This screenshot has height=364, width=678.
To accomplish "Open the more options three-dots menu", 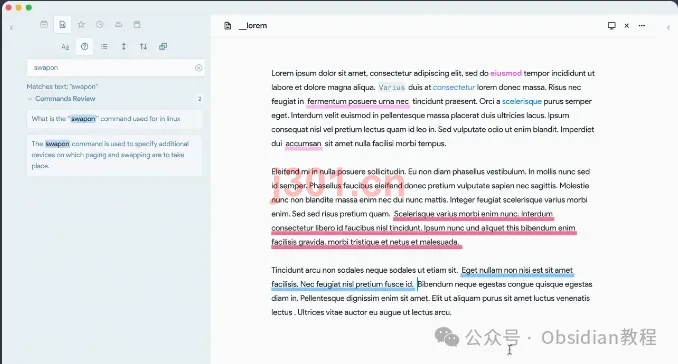I will pos(642,26).
